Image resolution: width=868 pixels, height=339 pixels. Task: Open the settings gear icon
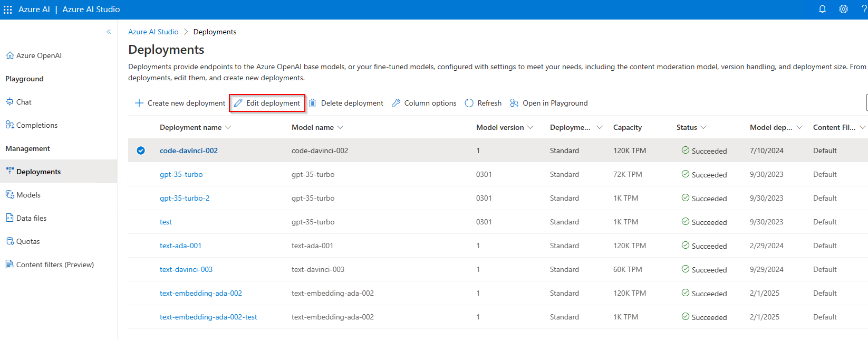point(844,9)
